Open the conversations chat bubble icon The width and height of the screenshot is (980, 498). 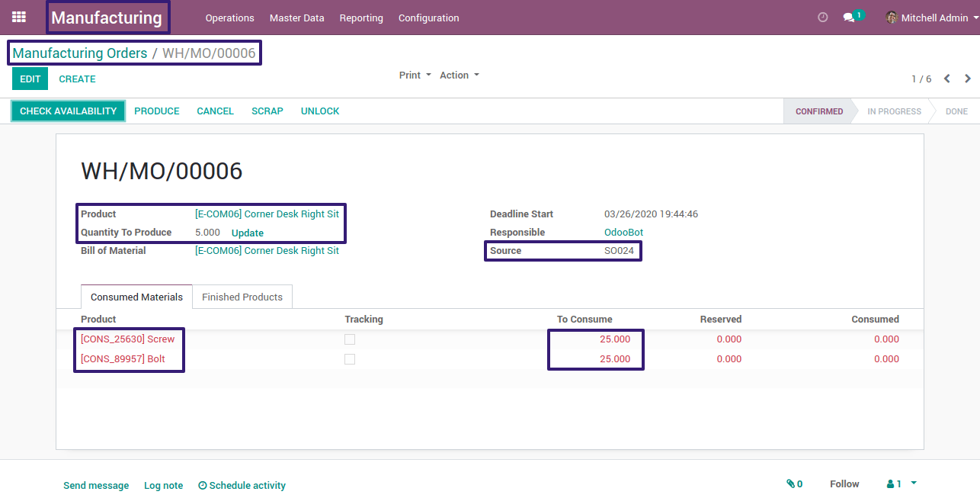tap(849, 18)
